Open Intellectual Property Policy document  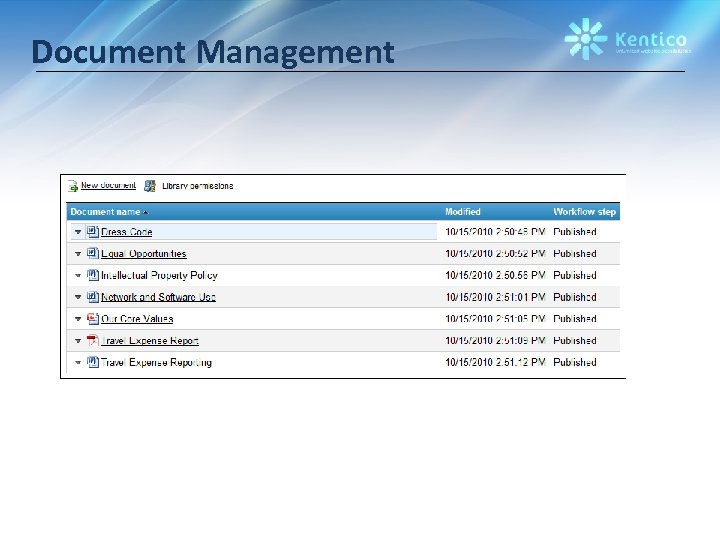[x=159, y=276]
